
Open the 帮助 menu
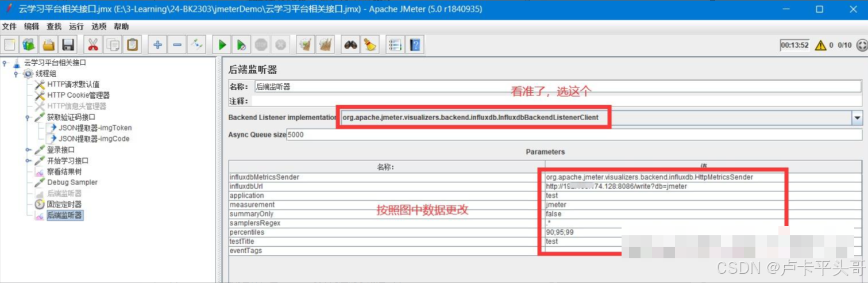[x=121, y=26]
